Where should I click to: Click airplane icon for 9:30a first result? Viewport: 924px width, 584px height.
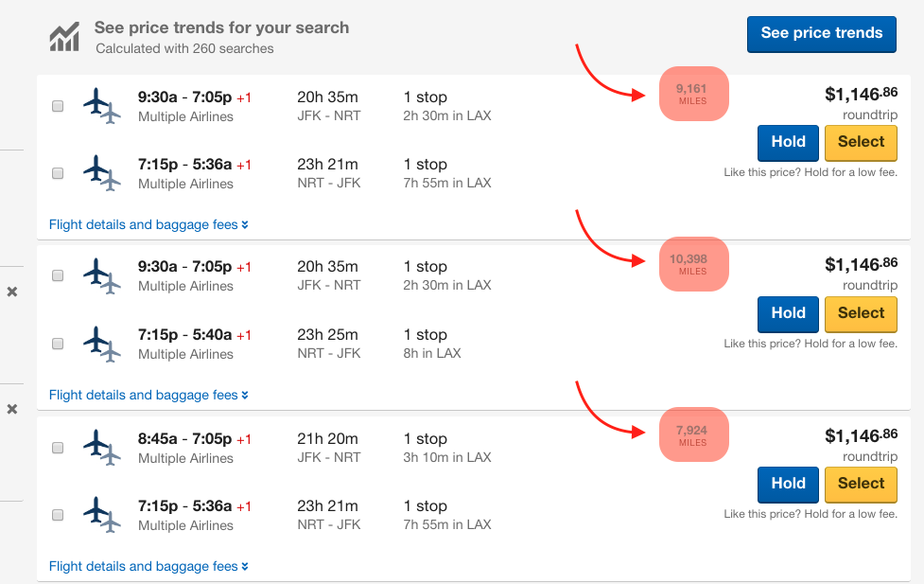tap(102, 106)
